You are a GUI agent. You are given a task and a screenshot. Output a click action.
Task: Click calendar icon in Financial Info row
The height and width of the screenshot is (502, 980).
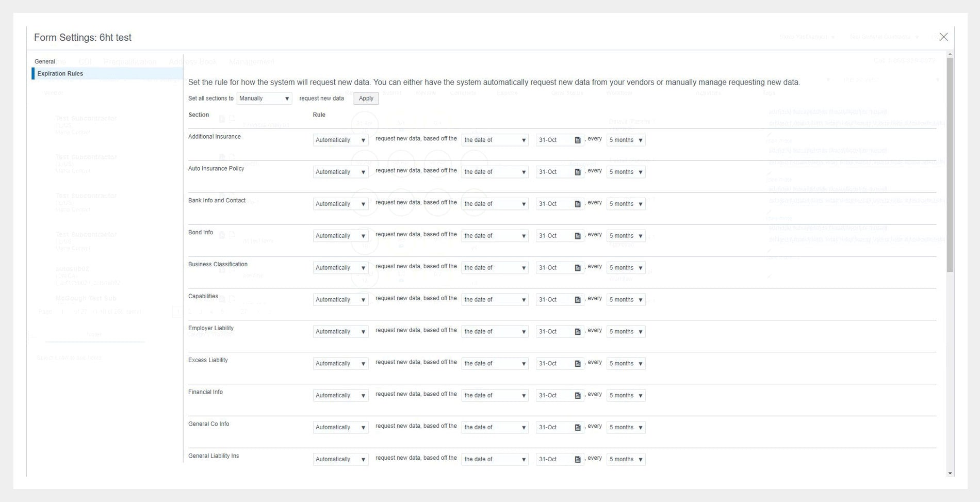(578, 396)
